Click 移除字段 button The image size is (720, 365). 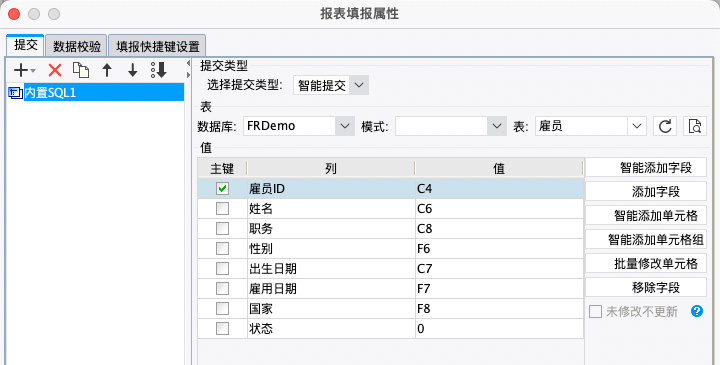[x=646, y=287]
